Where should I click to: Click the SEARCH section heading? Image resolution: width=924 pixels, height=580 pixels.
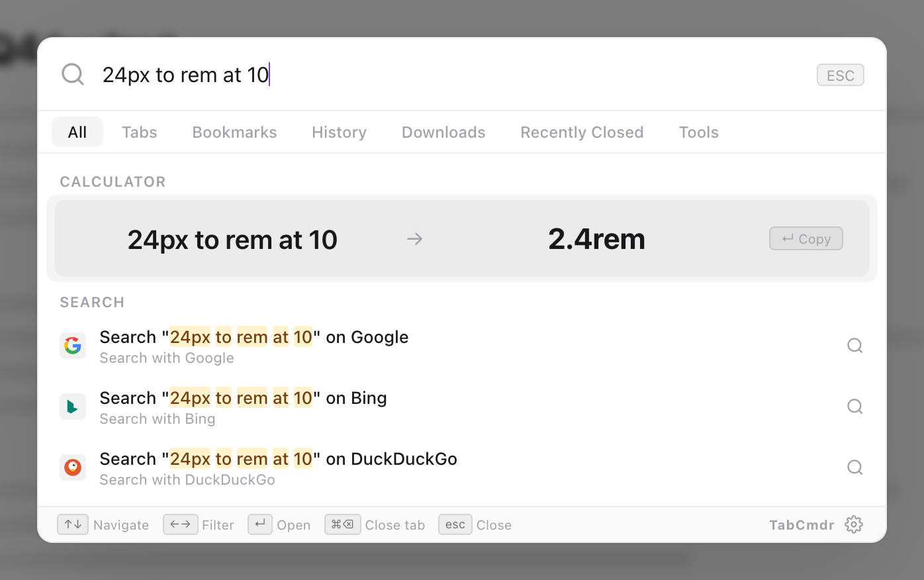point(92,302)
